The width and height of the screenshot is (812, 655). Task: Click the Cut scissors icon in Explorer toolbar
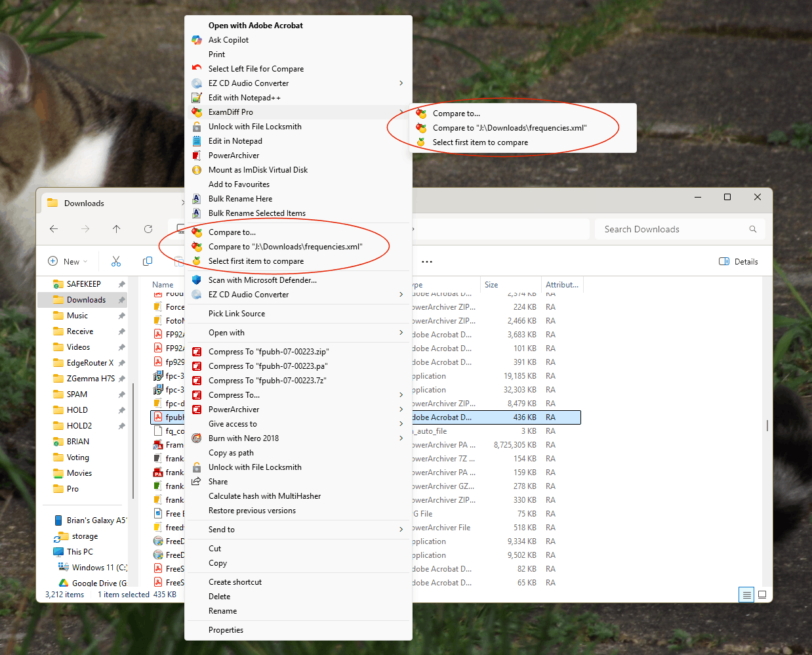[116, 261]
